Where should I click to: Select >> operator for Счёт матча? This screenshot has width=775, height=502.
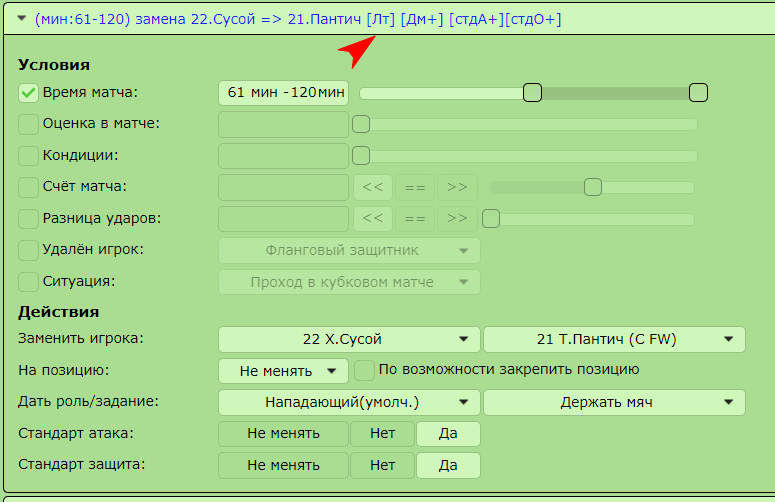(457, 187)
